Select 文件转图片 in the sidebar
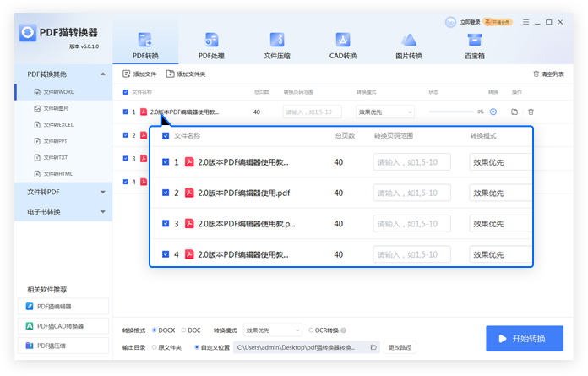Viewport: 588px width, 376px height. [63, 108]
